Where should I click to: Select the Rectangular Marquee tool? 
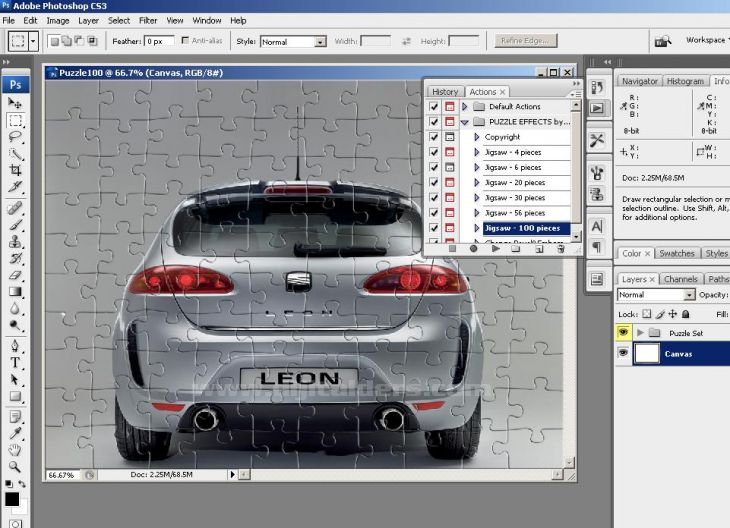point(15,120)
